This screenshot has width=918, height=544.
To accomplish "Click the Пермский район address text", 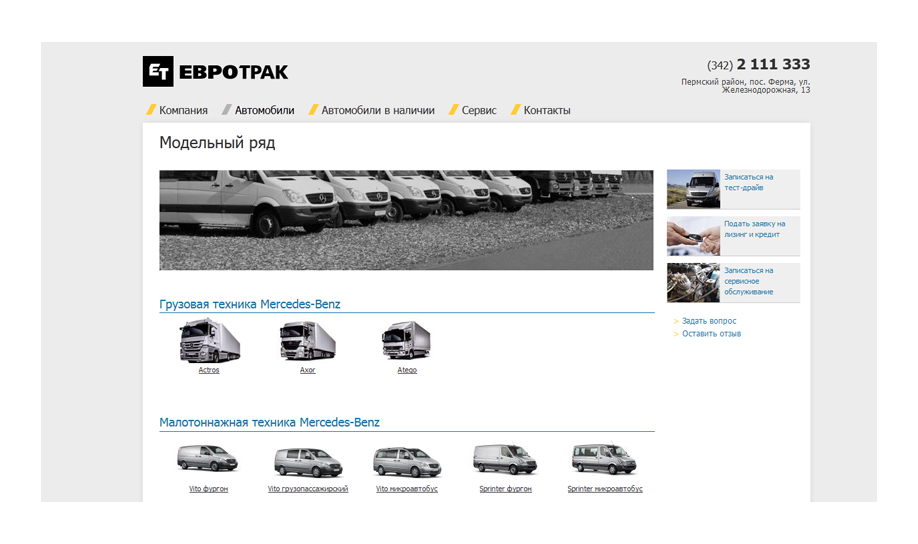I will 745,86.
